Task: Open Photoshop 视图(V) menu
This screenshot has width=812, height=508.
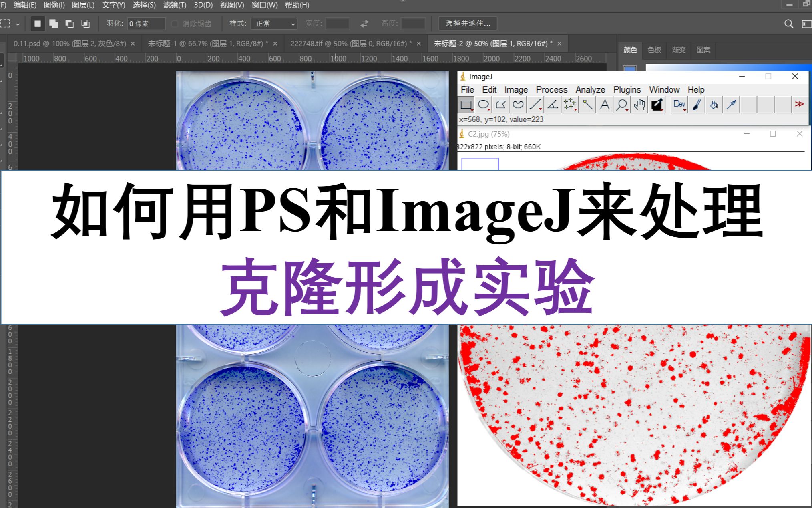Action: coord(232,5)
